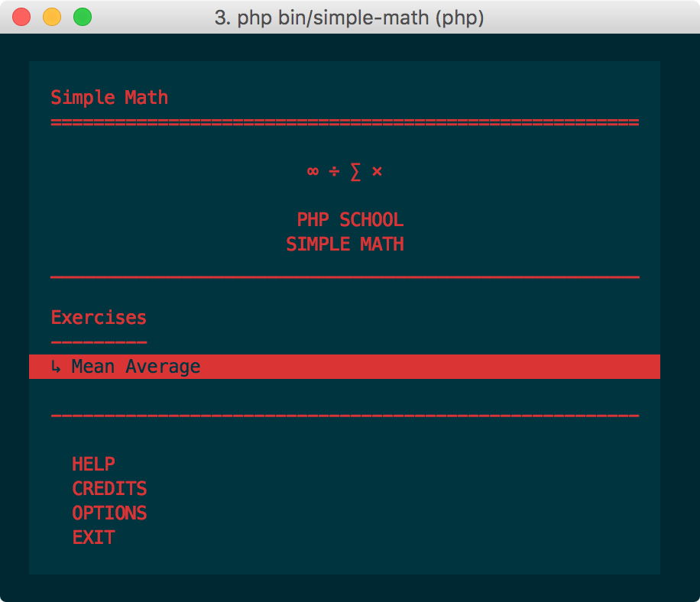
Task: Click the Simple Math heading
Action: click(110, 98)
